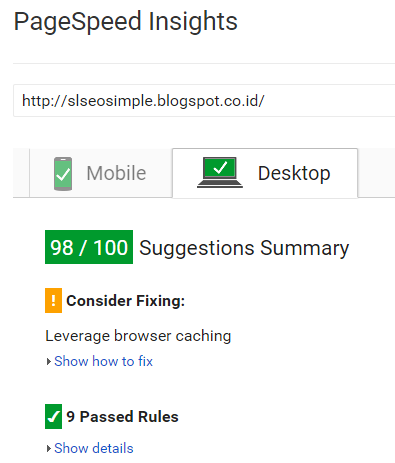Click the 98 / 100 score badge
395x463 pixels.
[x=89, y=247]
